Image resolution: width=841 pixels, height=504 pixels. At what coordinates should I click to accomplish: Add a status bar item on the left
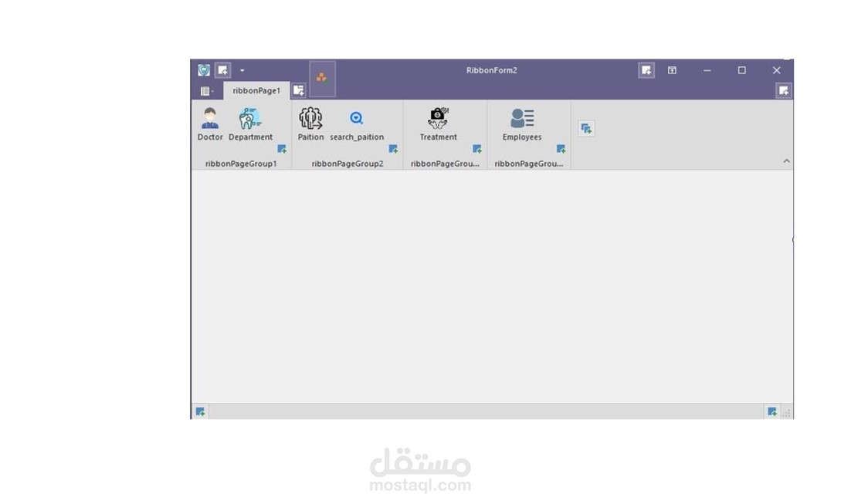pos(200,412)
